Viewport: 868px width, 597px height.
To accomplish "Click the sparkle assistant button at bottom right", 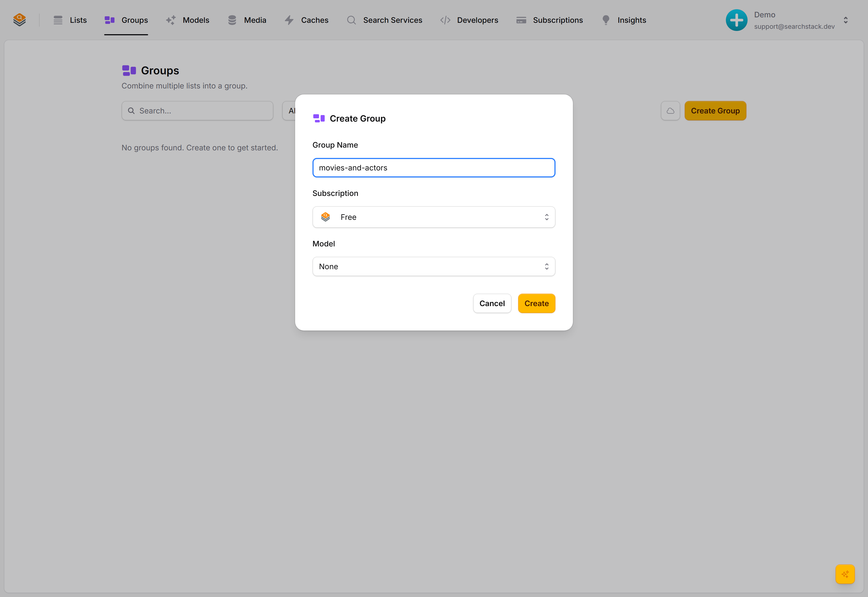I will (x=845, y=574).
